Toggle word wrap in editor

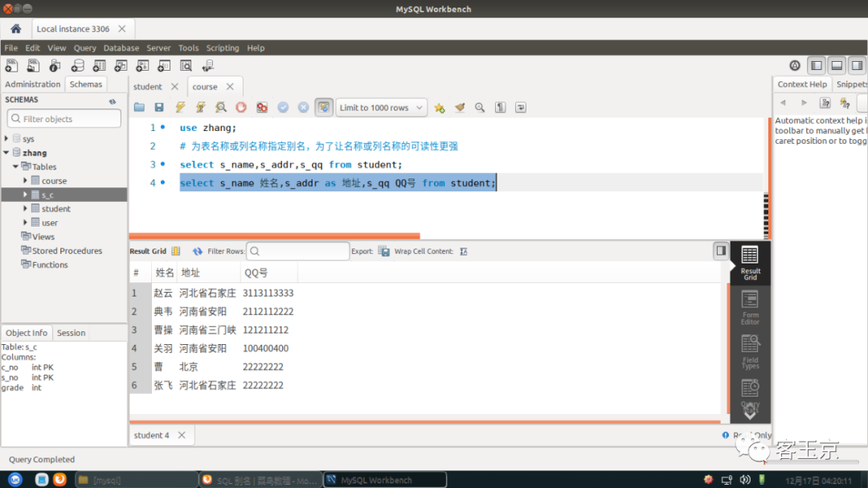[521, 108]
